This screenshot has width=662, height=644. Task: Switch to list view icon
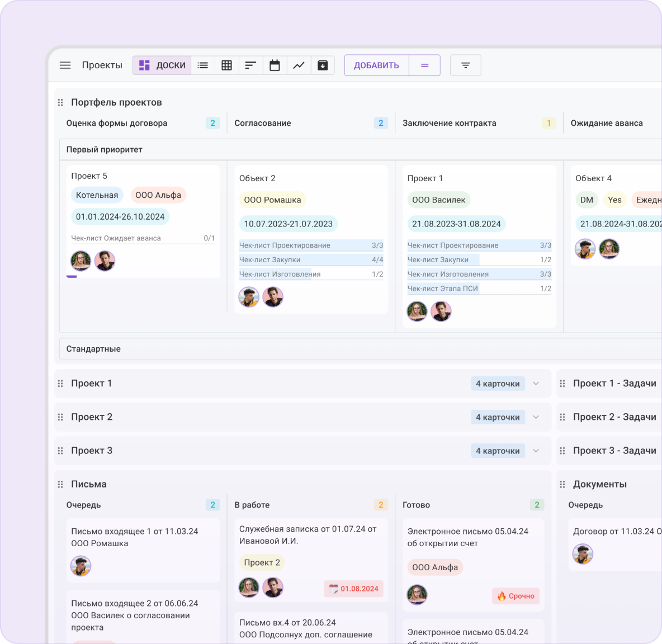click(203, 65)
